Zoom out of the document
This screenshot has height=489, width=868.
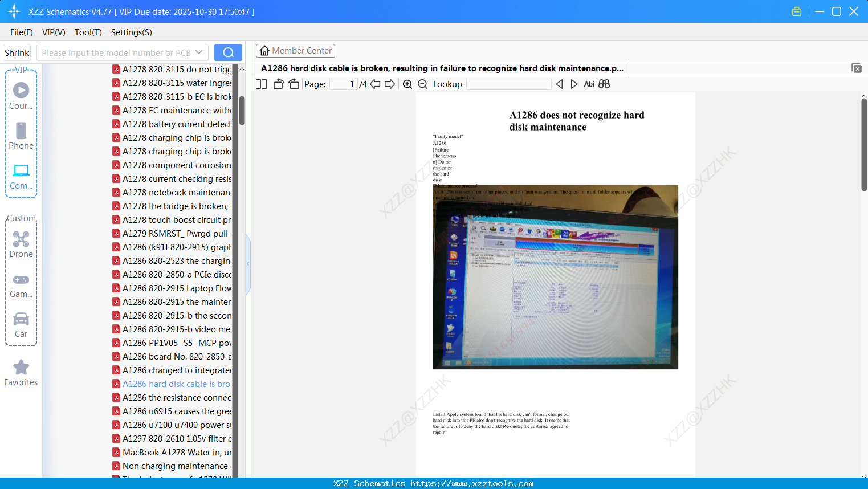[x=422, y=84]
